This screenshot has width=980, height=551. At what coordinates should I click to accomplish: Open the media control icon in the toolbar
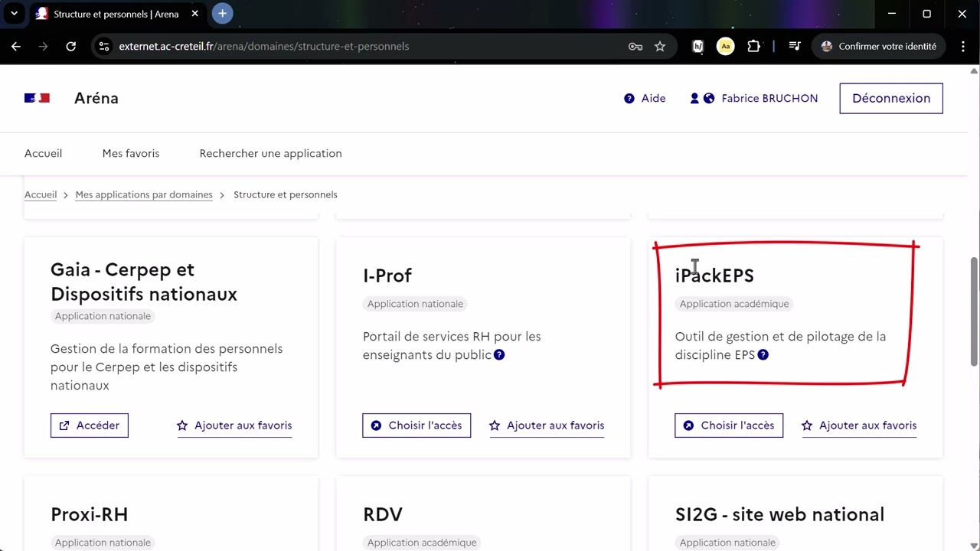pyautogui.click(x=795, y=46)
